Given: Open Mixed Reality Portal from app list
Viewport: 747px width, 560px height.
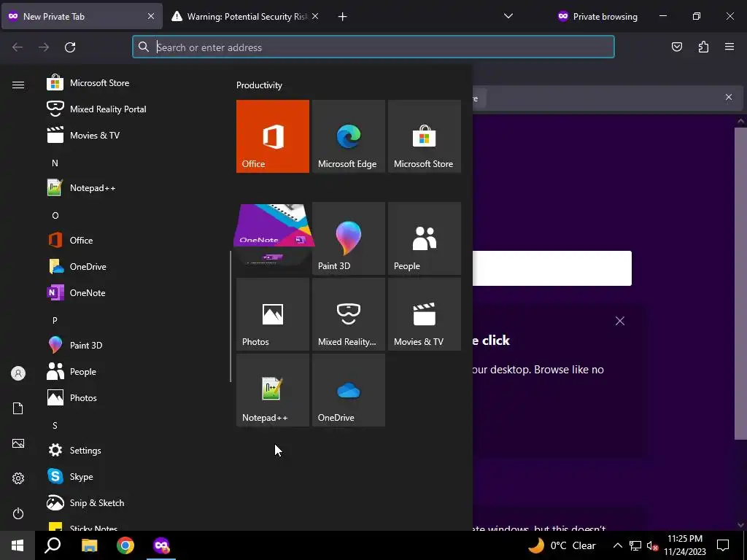Looking at the screenshot, I should tap(133, 109).
